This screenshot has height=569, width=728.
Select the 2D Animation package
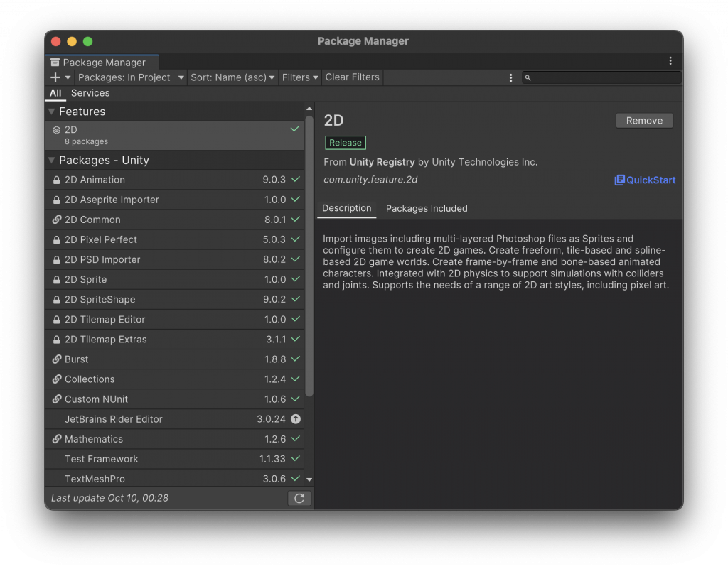pos(175,180)
